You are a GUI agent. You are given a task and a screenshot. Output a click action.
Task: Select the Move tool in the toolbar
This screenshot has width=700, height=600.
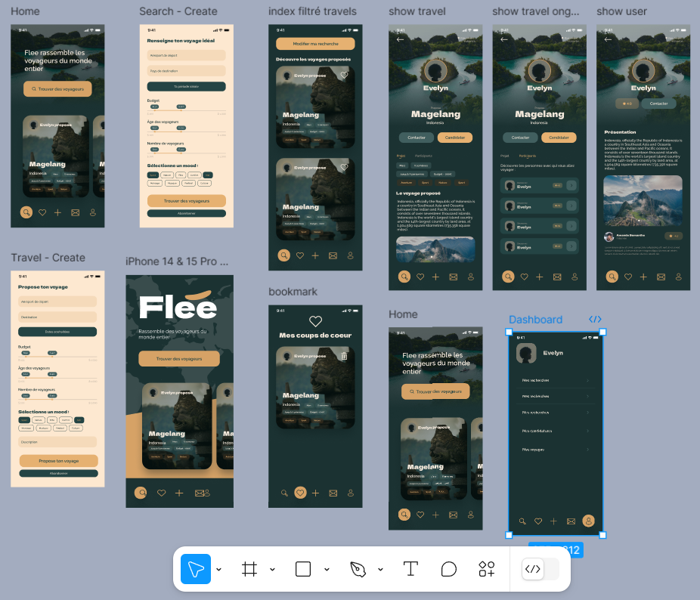196,569
